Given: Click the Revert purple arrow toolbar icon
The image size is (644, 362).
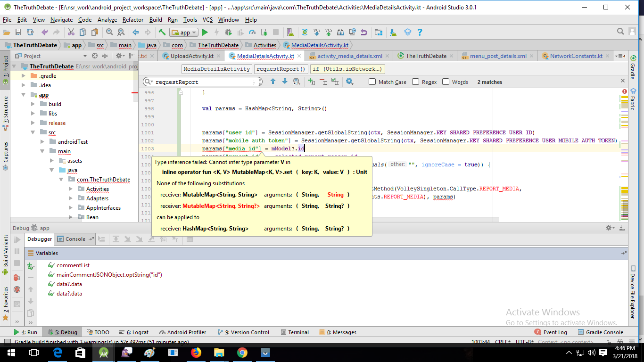Looking at the screenshot, I should (363, 32).
